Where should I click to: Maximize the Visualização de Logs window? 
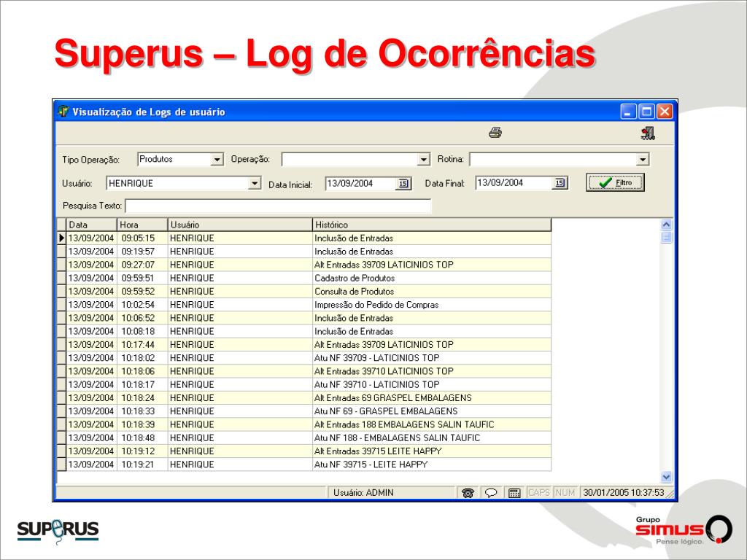[x=646, y=112]
